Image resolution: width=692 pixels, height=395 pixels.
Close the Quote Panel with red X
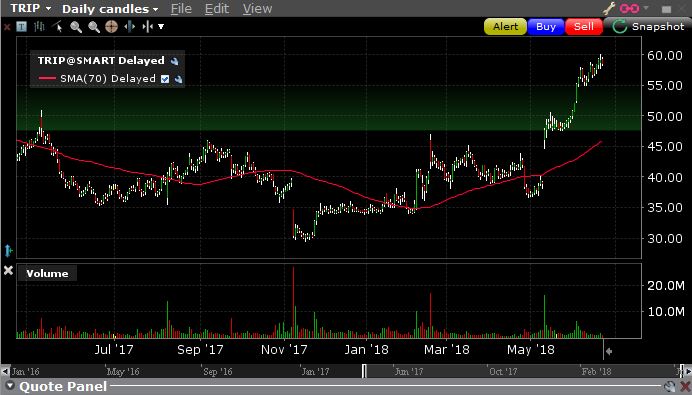(685, 387)
